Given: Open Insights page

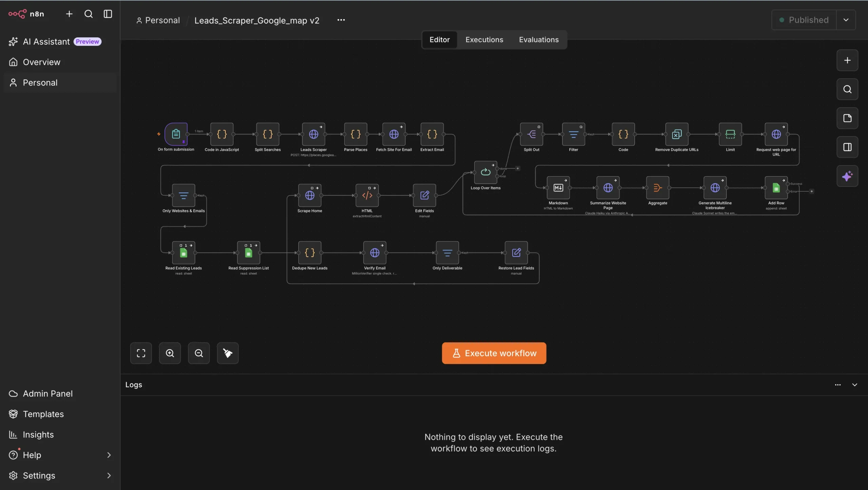Looking at the screenshot, I should coord(60,435).
